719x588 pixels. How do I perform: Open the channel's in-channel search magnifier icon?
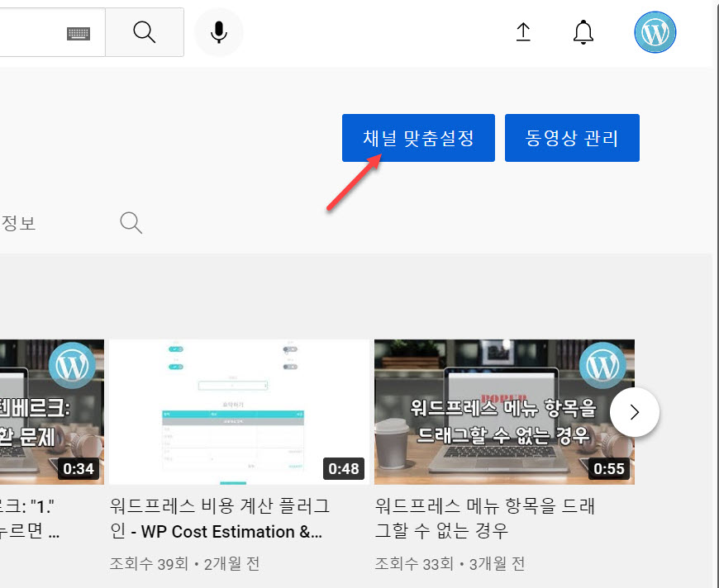click(130, 222)
